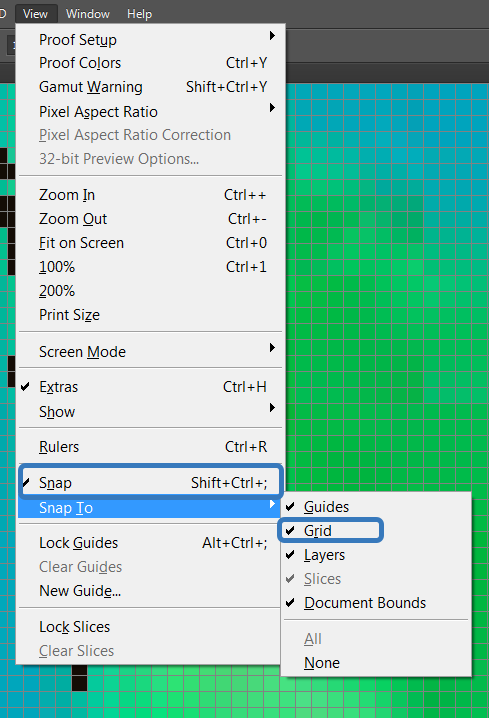This screenshot has width=489, height=718.
Task: Choose None in Snap To submenu
Action: [376, 663]
